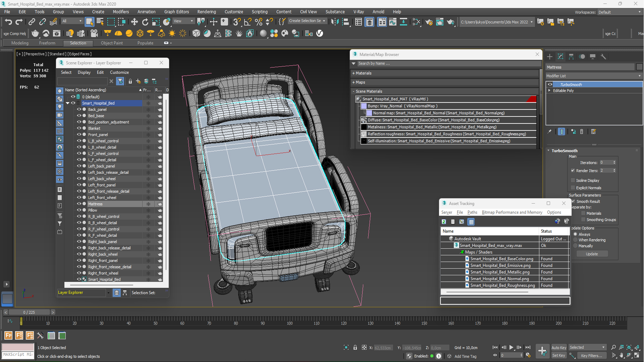The width and height of the screenshot is (644, 362).
Task: Hide the Pillow object eye icon
Action: tap(79, 210)
